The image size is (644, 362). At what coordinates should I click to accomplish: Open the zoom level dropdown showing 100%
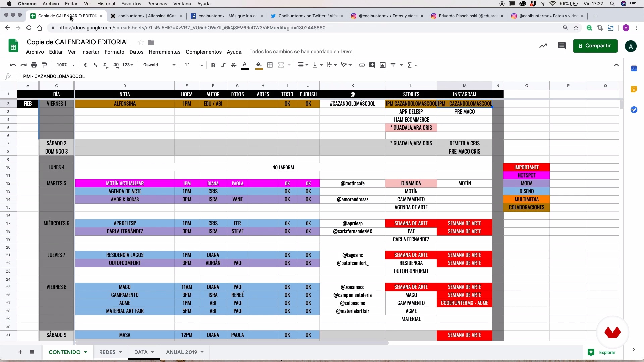pos(66,65)
